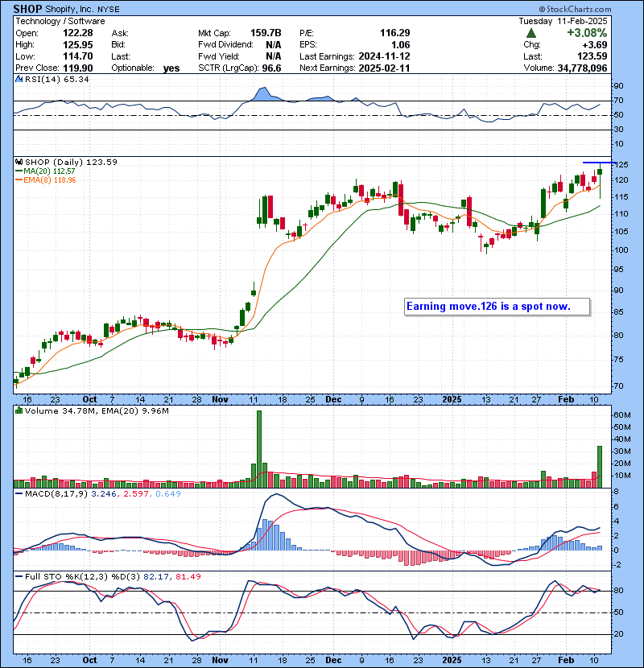Click the N/A next to Fwd Yield
This screenshot has width=644, height=668.
pyautogui.click(x=273, y=56)
